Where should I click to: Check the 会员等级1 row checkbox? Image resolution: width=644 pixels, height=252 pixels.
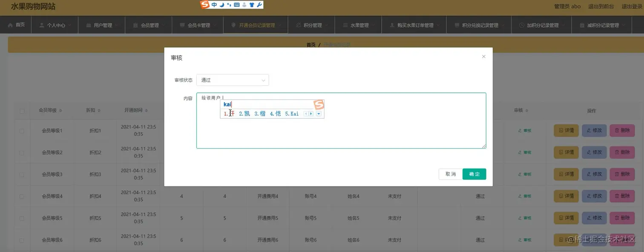tap(22, 131)
